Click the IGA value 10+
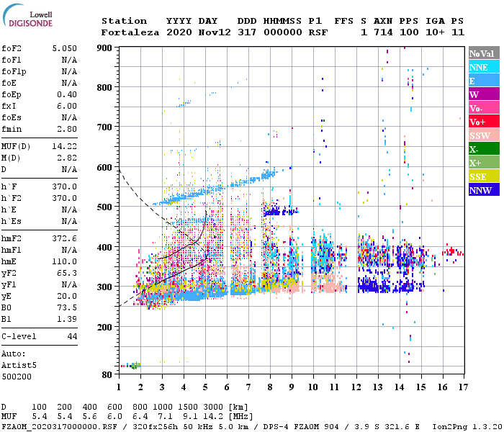Screen dimensions: 504x432 pyautogui.click(x=435, y=32)
